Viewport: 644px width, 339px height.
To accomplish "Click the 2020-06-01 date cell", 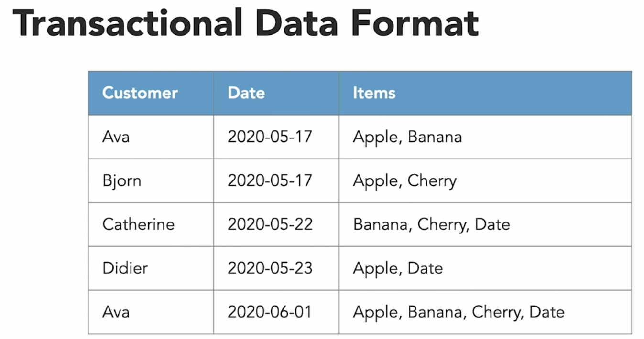I will 269,312.
